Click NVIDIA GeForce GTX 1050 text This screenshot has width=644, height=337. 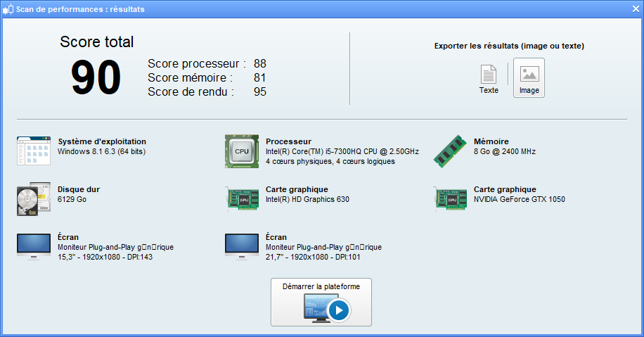519,199
